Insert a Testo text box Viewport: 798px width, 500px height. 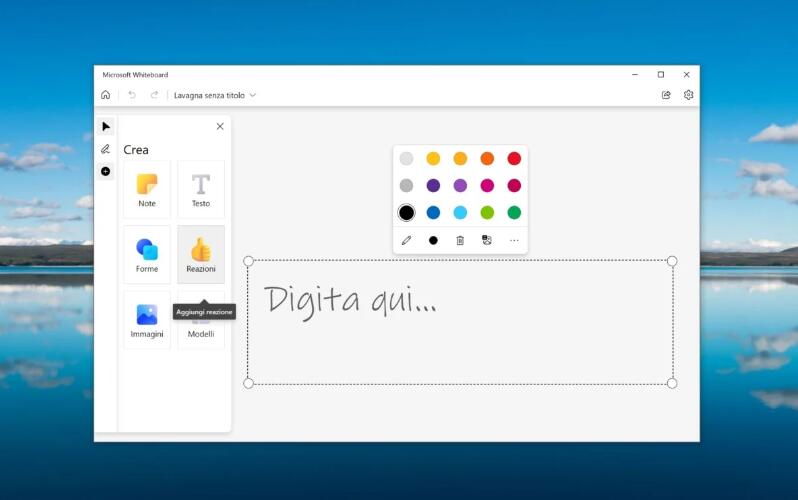pyautogui.click(x=201, y=189)
